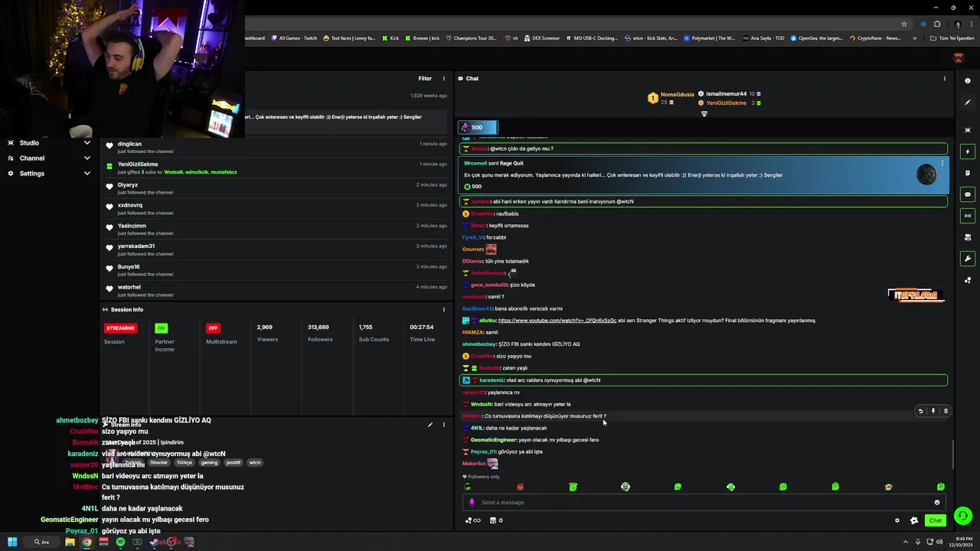The image size is (980, 551).
Task: Open Session Info three-dot options menu
Action: (443, 309)
